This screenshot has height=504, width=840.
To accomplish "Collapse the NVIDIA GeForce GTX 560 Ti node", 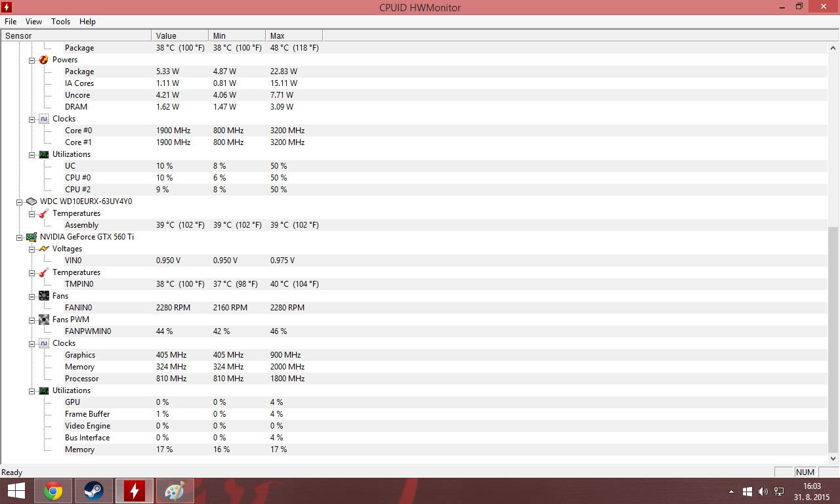I will click(x=19, y=237).
